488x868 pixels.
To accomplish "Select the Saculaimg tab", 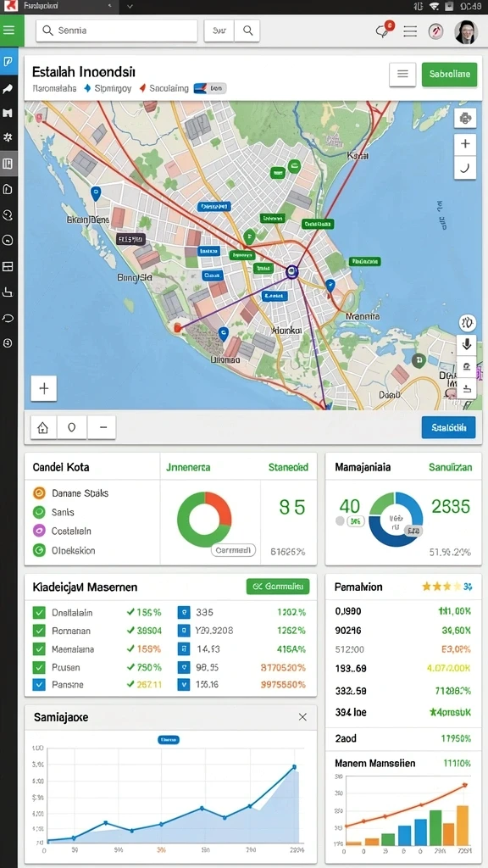I will click(164, 88).
